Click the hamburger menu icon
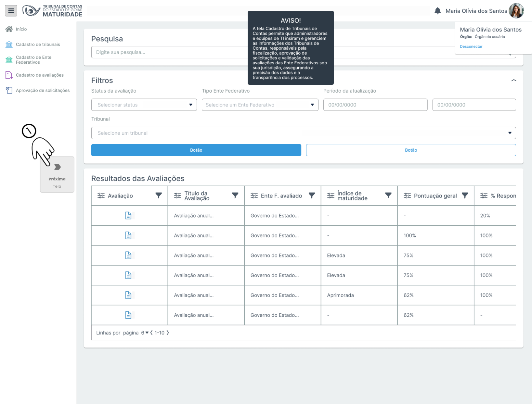The height and width of the screenshot is (404, 532). pos(11,11)
